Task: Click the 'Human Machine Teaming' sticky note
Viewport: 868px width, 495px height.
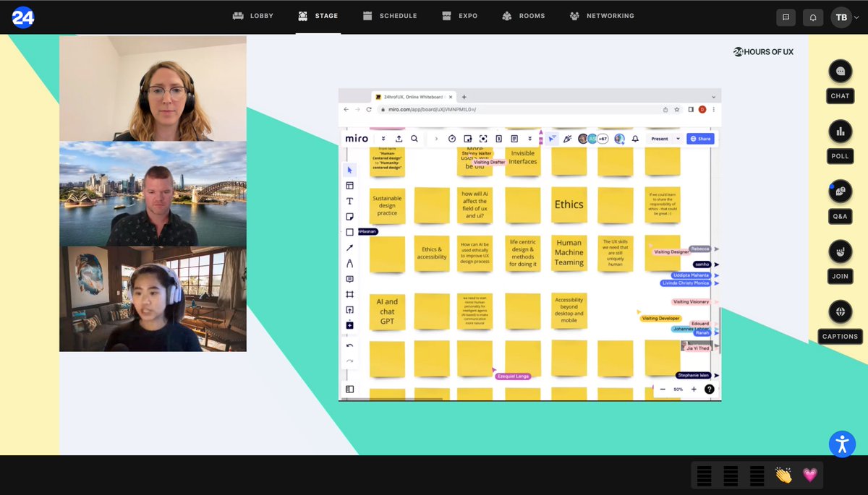Action: [x=569, y=253]
